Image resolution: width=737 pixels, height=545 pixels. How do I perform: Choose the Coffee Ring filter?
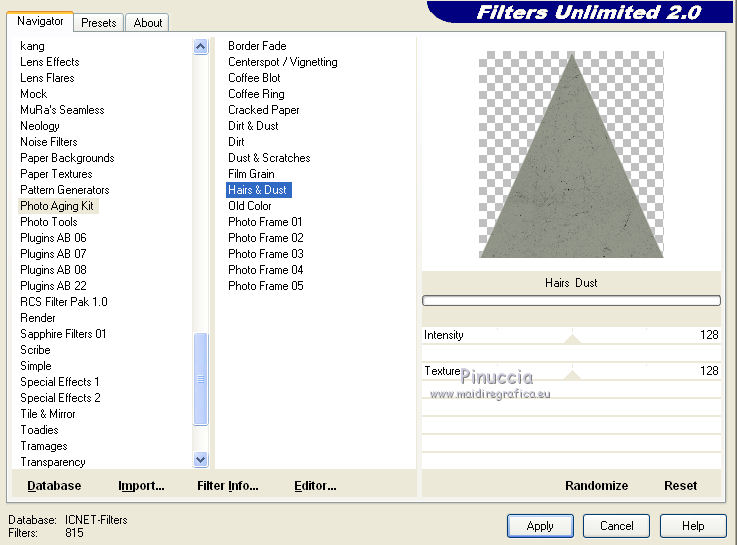(x=256, y=94)
